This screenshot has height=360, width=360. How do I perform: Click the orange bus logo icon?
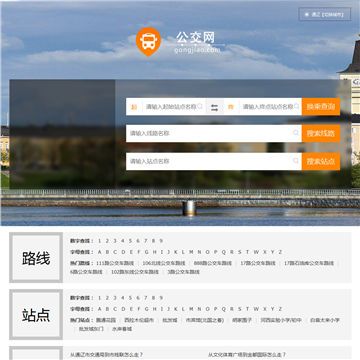click(148, 42)
